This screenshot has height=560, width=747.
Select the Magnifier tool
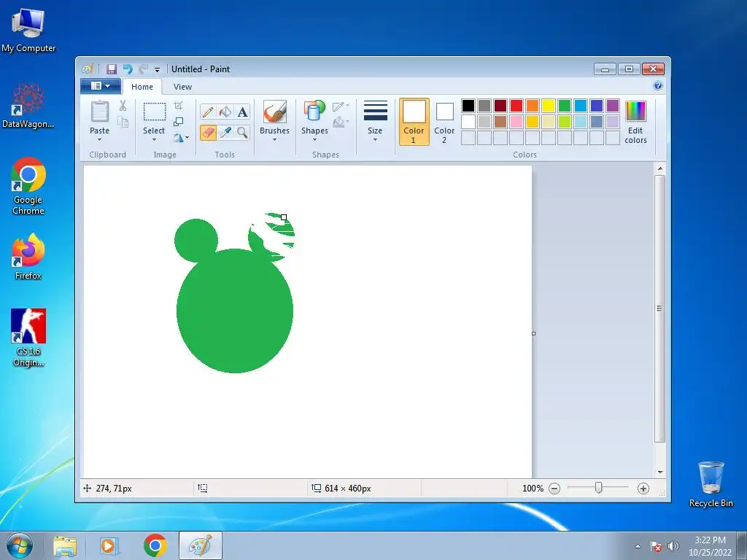tap(242, 133)
